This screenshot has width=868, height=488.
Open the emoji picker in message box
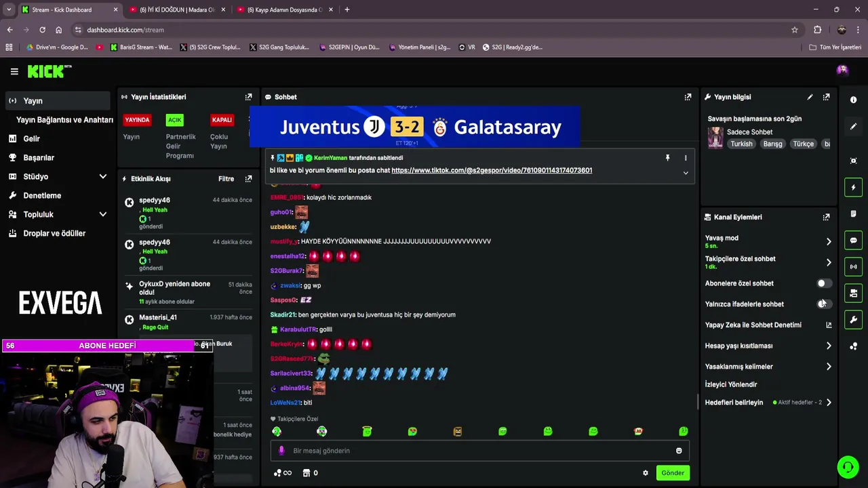(x=679, y=451)
